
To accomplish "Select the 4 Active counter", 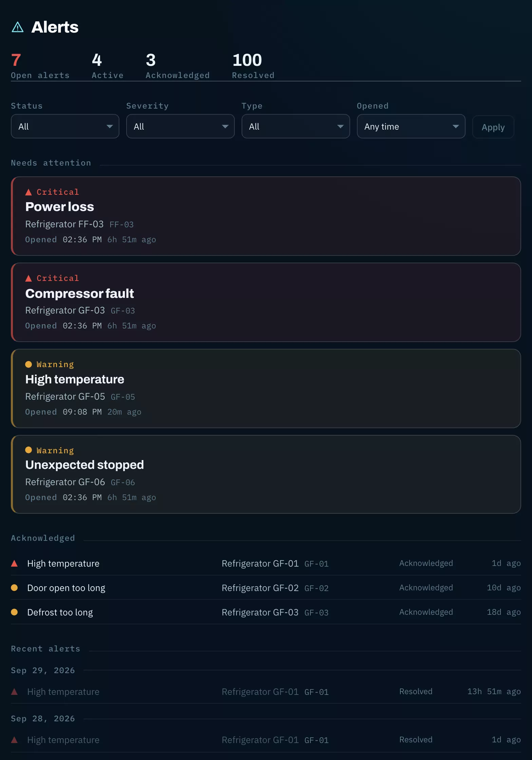I will (108, 66).
